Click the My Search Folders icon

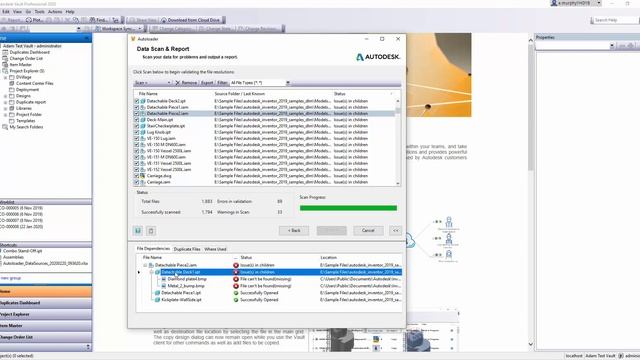(x=5, y=127)
